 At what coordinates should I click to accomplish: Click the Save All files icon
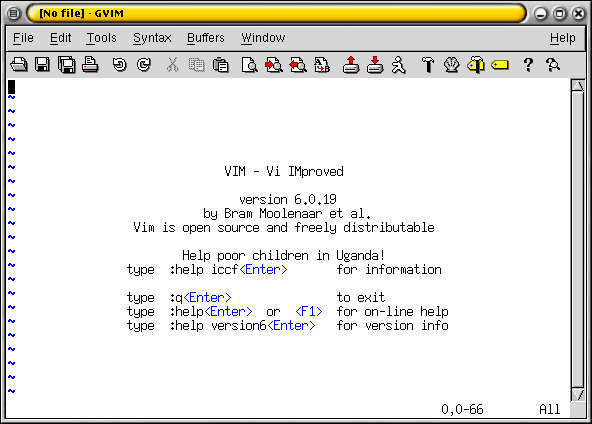click(66, 65)
